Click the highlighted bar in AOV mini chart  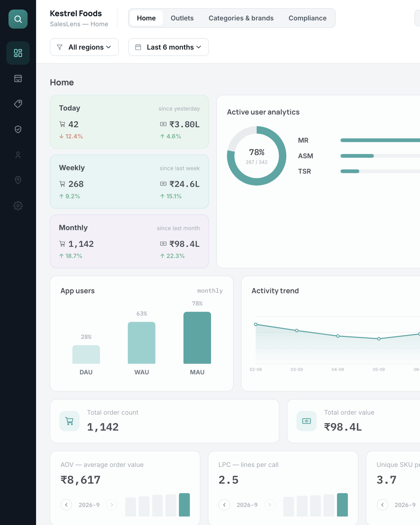tap(184, 505)
